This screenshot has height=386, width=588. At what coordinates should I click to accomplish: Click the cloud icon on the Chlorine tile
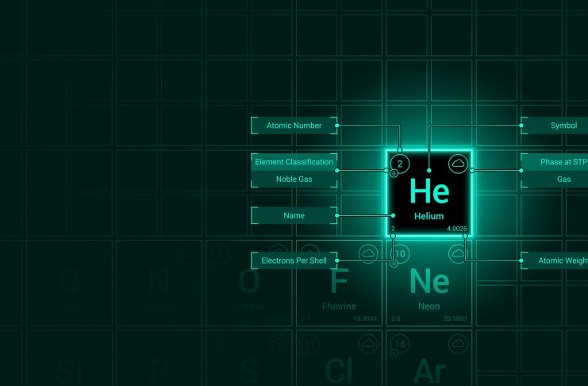[x=367, y=343]
